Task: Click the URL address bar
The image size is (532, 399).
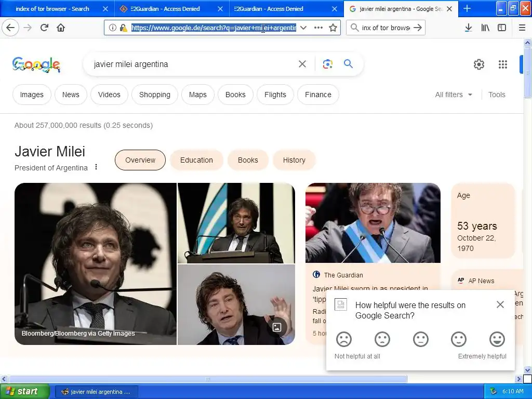Action: click(214, 28)
